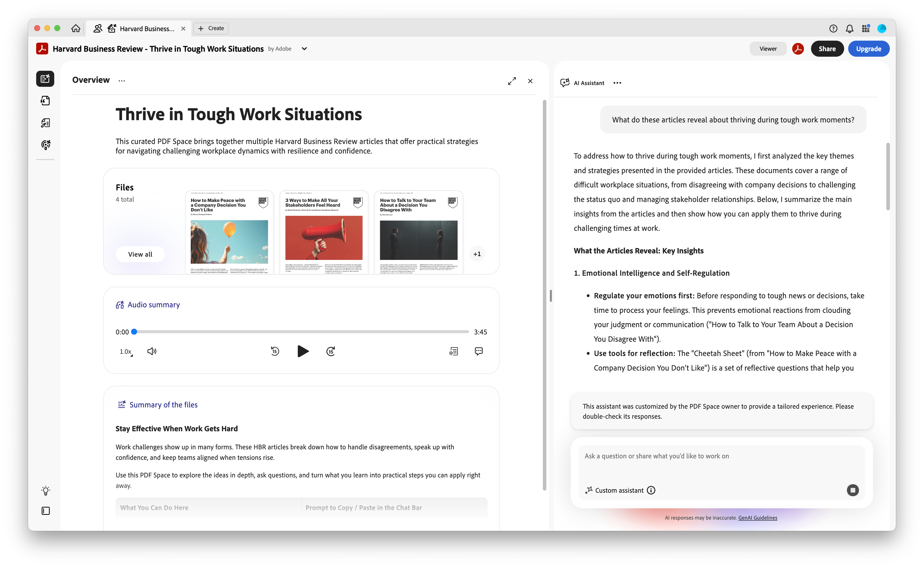Skip audio forward 15 seconds

(331, 352)
